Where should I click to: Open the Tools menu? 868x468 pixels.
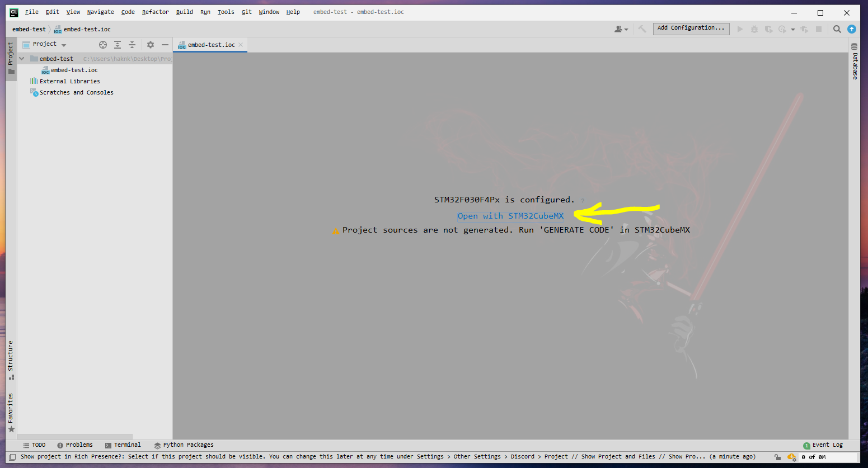[x=226, y=12]
